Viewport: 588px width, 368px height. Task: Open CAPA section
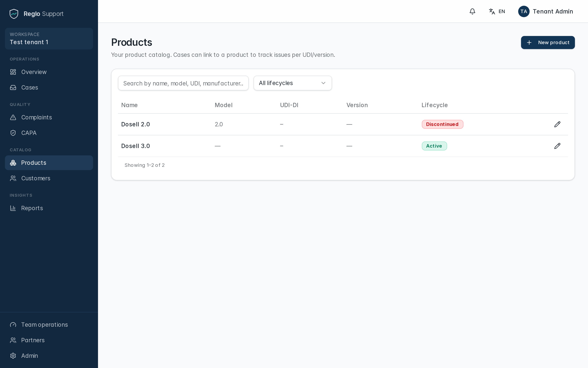[x=49, y=133]
